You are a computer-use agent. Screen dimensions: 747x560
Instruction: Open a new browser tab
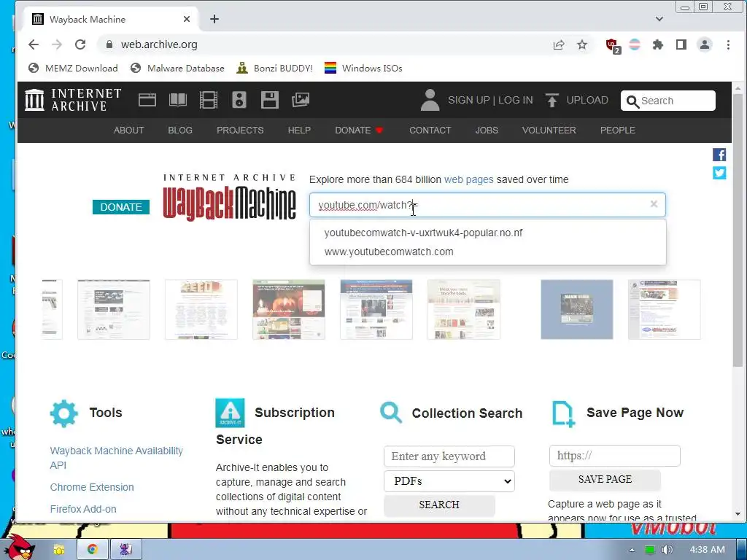[214, 19]
